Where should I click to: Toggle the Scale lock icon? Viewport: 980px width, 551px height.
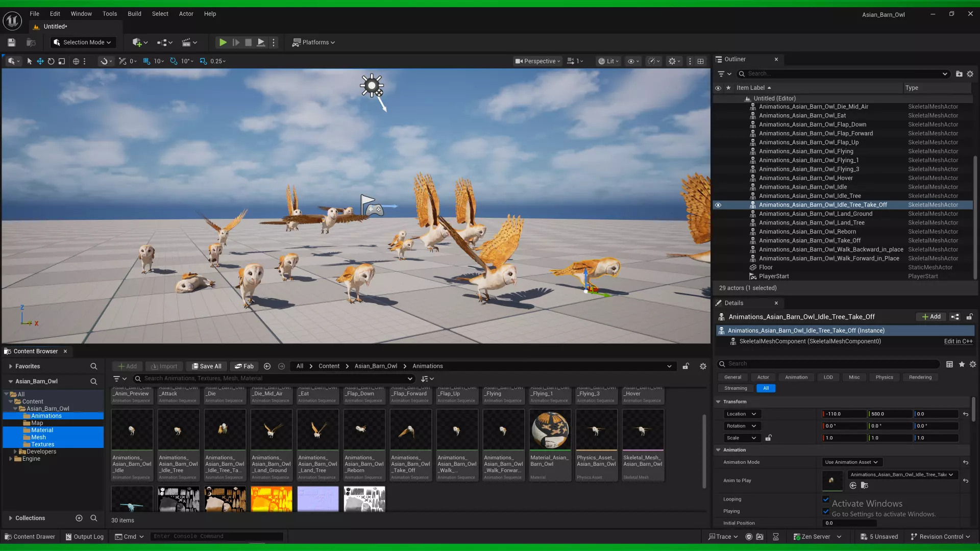pos(768,438)
